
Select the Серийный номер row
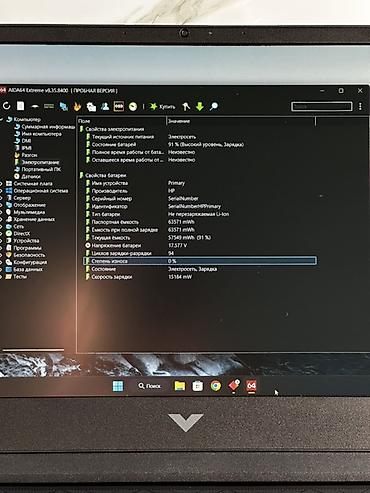200,198
